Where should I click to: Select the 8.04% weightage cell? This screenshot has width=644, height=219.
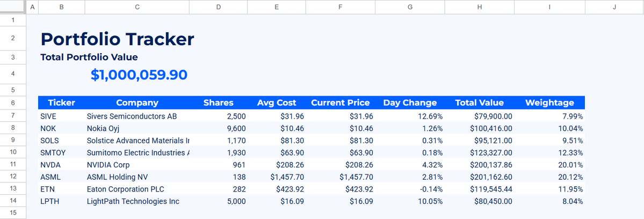point(549,201)
